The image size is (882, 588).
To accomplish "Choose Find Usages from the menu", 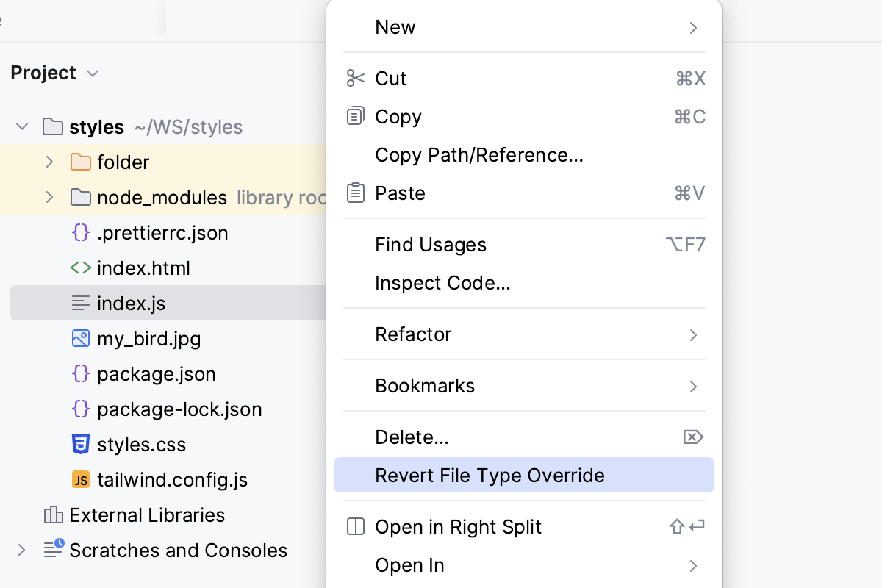I will pyautogui.click(x=431, y=244).
